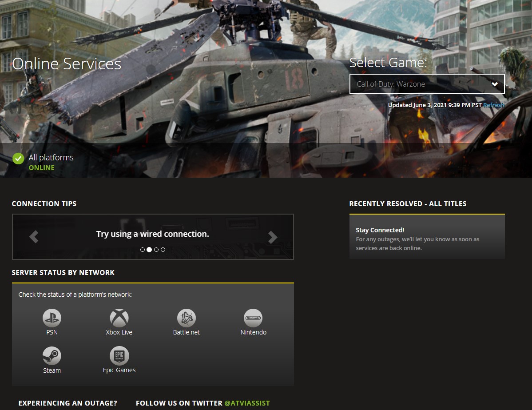Image resolution: width=532 pixels, height=410 pixels.
Task: Click the 'Recently Resolved - All Titles' heading
Action: [408, 203]
